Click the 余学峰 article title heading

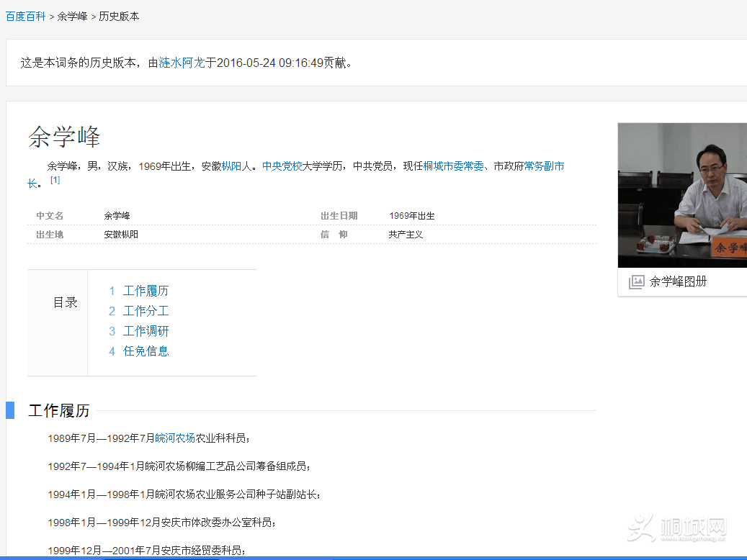[64, 137]
